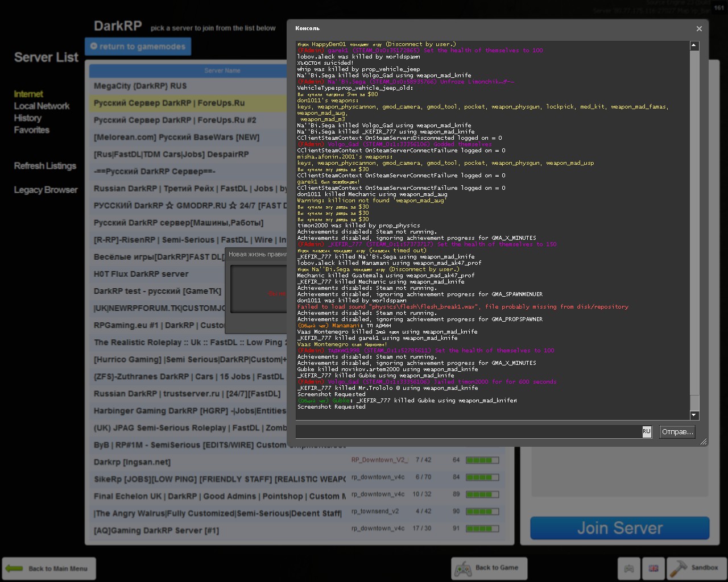Select Русский Сервер DarkRP | ForeUps.Ru server

pyautogui.click(x=188, y=103)
